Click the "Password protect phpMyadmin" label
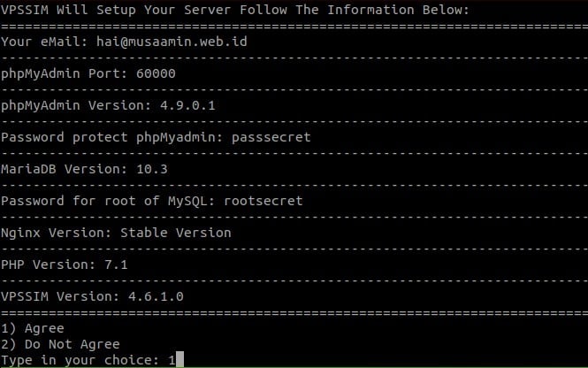The image size is (588, 368). point(112,137)
